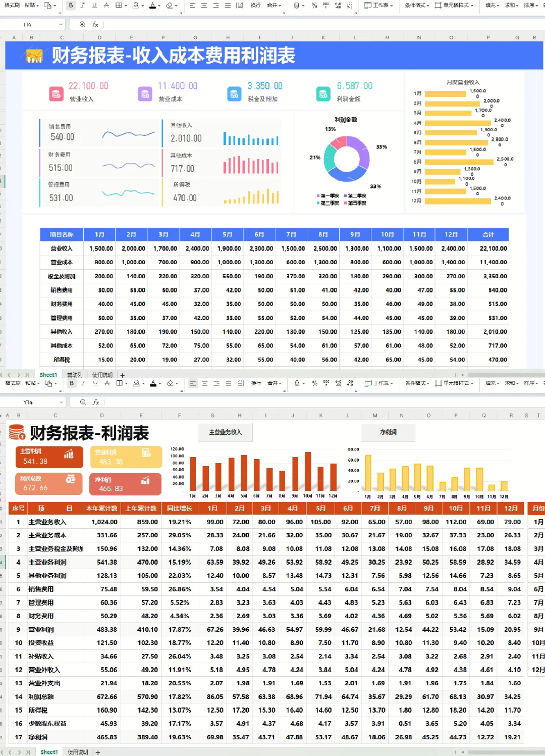The width and height of the screenshot is (545, 756).
Task: Toggle wrap text (换行) in upper window
Action: coord(256,6)
